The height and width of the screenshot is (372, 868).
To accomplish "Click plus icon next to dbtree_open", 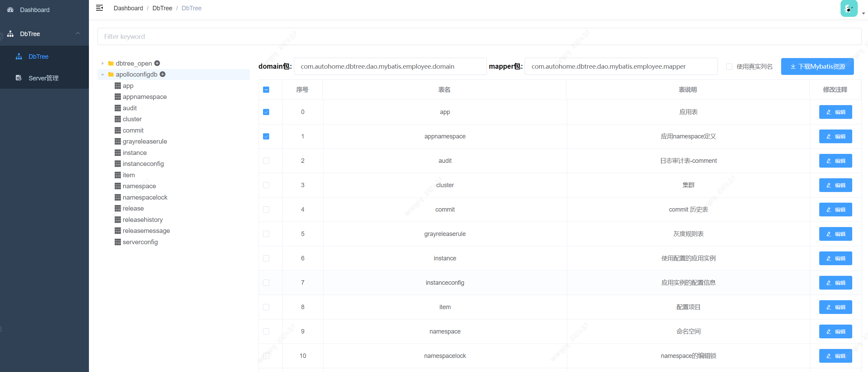I will (157, 63).
